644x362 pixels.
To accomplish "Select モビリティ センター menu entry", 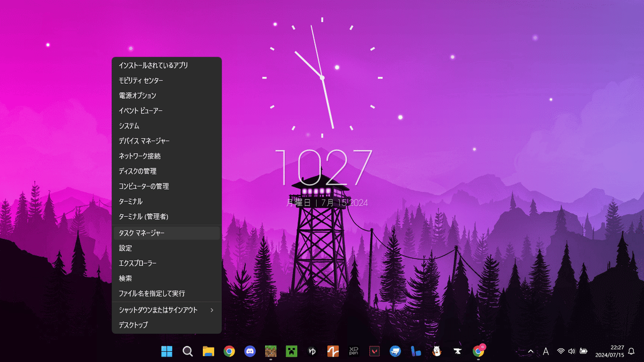I will 166,81.
